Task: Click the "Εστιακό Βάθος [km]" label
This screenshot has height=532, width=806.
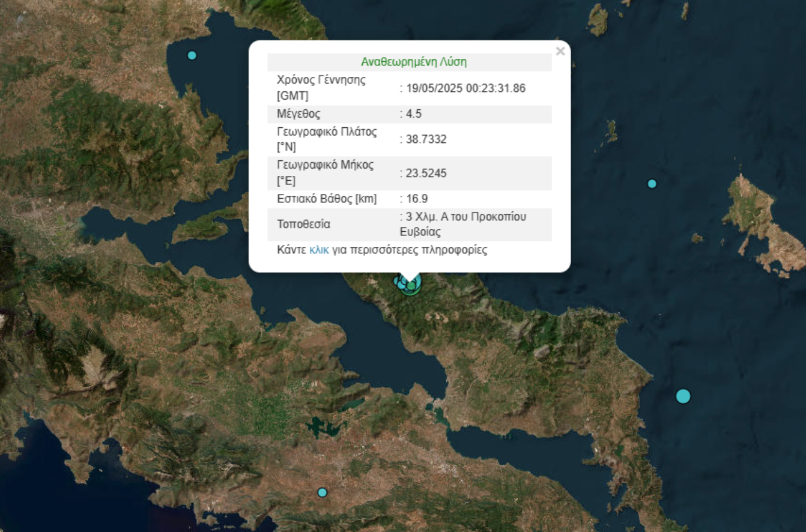Action: pyautogui.click(x=327, y=199)
